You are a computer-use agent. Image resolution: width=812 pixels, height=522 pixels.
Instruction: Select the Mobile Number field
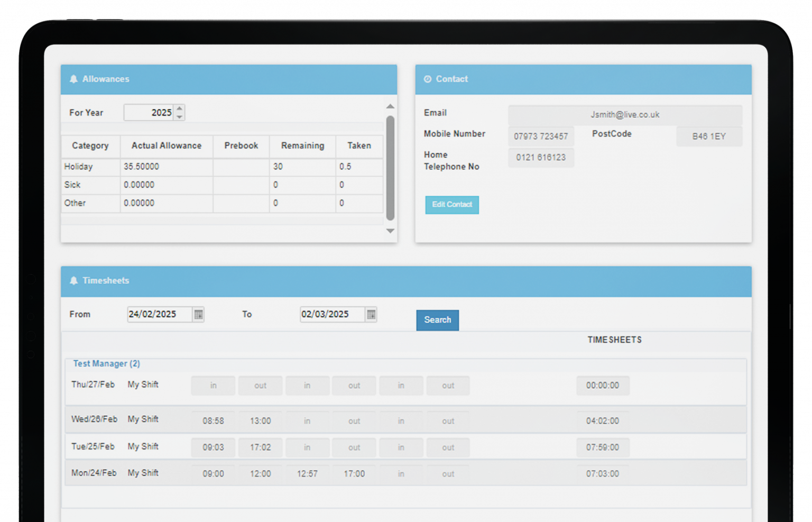[541, 136]
